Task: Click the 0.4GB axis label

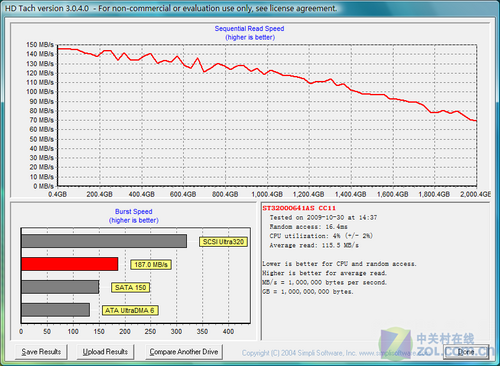Action: pos(57,194)
